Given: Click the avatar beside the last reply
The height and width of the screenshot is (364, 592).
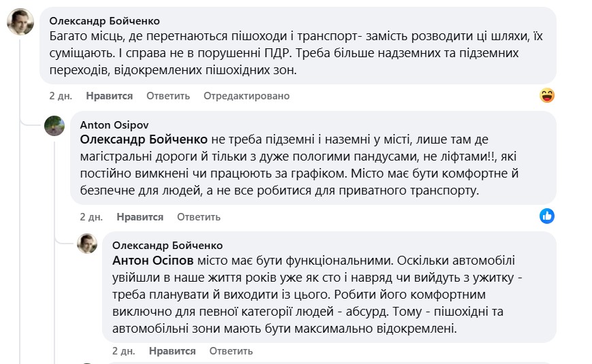Looking at the screenshot, I should (87, 244).
